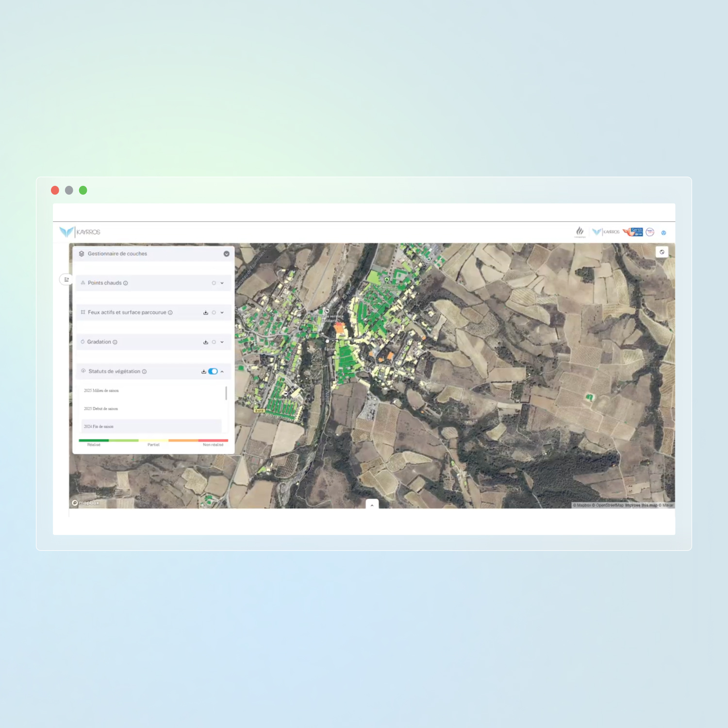Click the red Non réalisé legend color
Viewport: 728px width, 728px height.
click(x=213, y=441)
